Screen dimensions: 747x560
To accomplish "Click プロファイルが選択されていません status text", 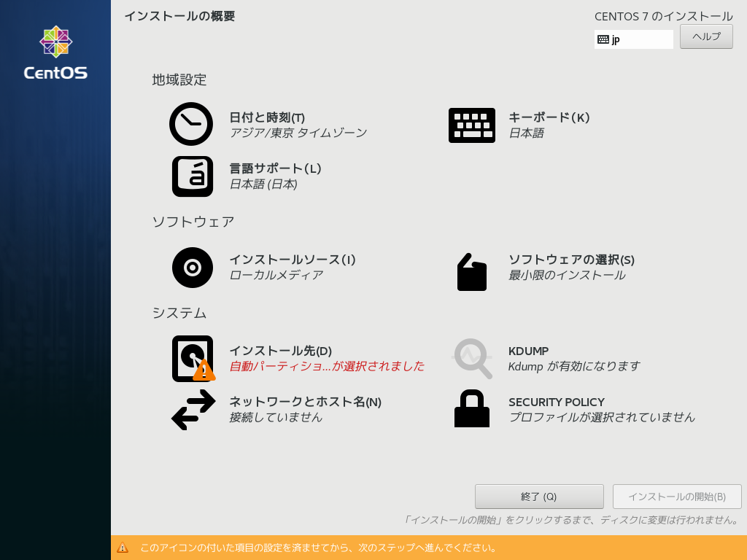I will pos(602,417).
